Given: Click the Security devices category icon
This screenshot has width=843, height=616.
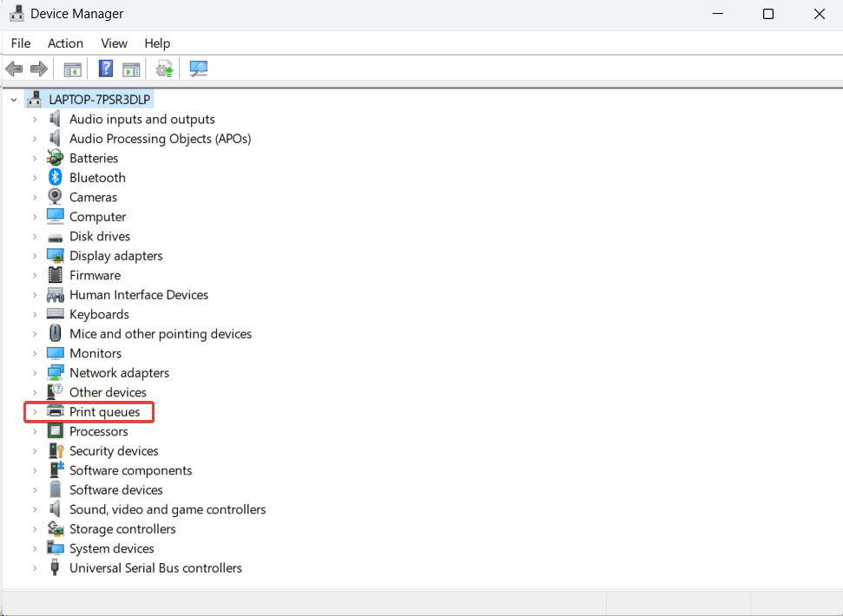Looking at the screenshot, I should point(56,451).
